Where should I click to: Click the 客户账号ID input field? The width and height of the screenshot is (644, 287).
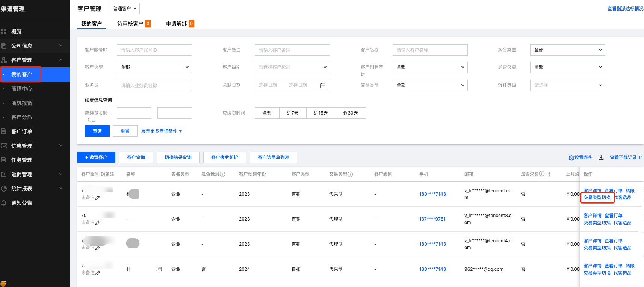pos(154,50)
